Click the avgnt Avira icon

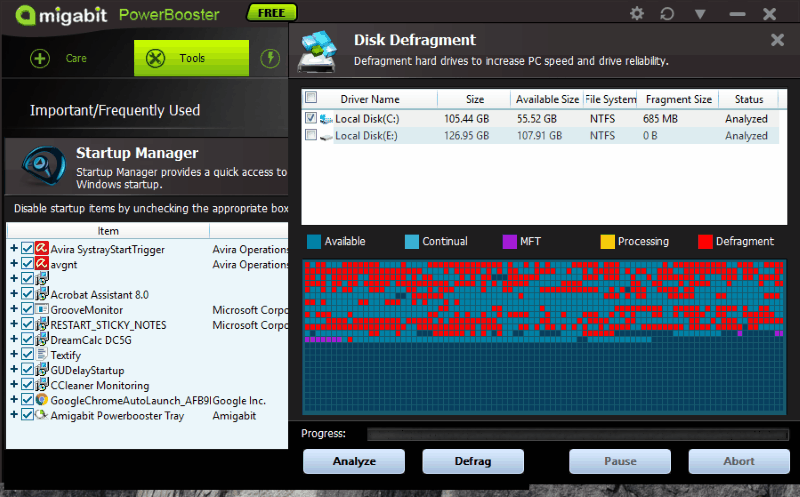[x=42, y=264]
